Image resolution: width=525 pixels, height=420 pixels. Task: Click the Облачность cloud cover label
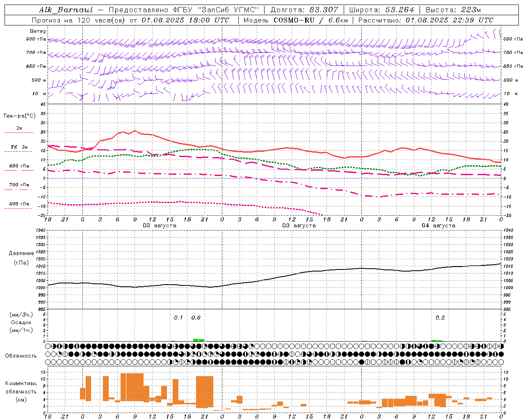coord(21,356)
